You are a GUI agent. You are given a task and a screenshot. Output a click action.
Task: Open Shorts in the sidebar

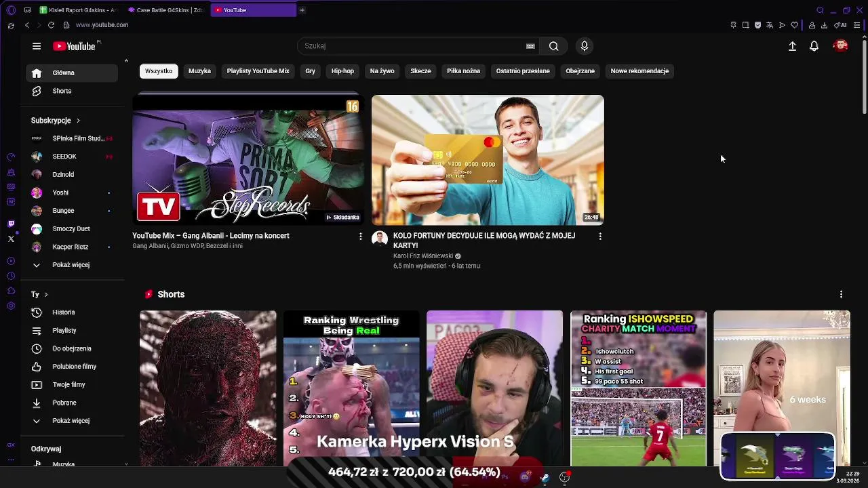[72, 91]
